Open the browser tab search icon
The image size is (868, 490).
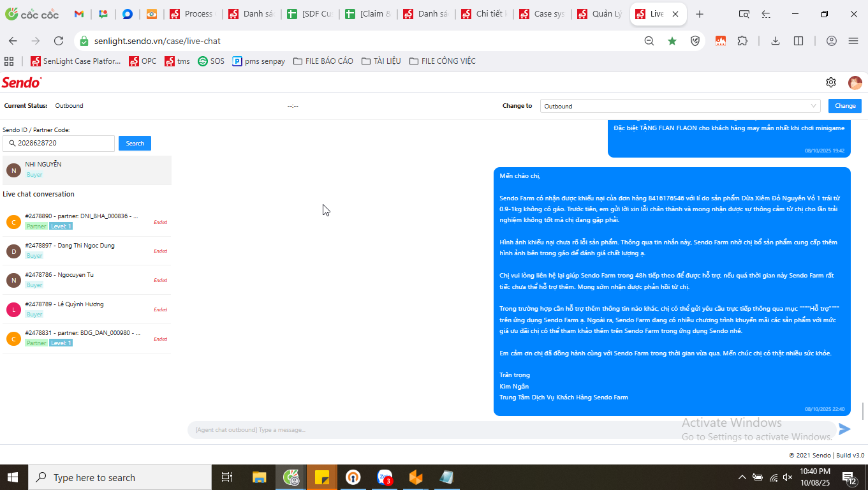[744, 14]
